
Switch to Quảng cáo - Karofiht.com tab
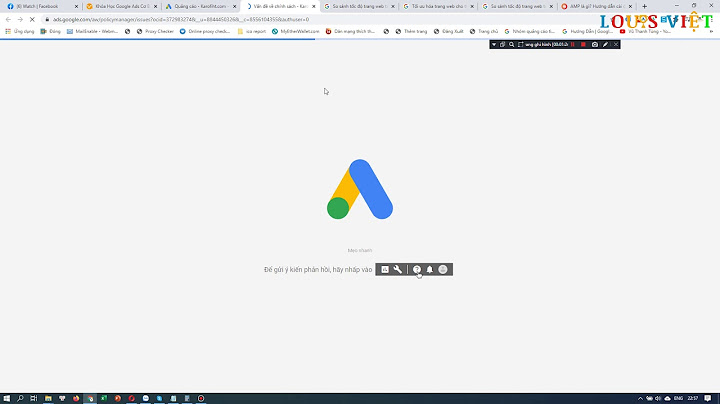(199, 6)
